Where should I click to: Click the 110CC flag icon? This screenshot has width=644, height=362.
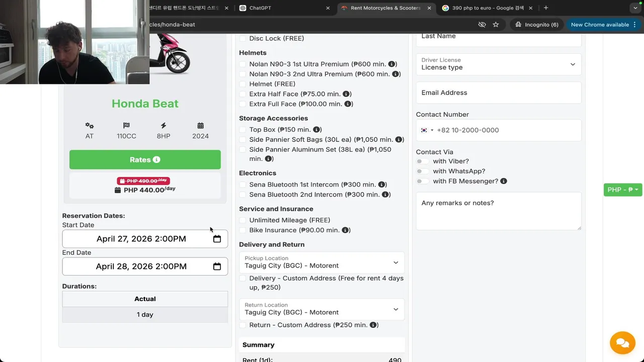point(126,126)
